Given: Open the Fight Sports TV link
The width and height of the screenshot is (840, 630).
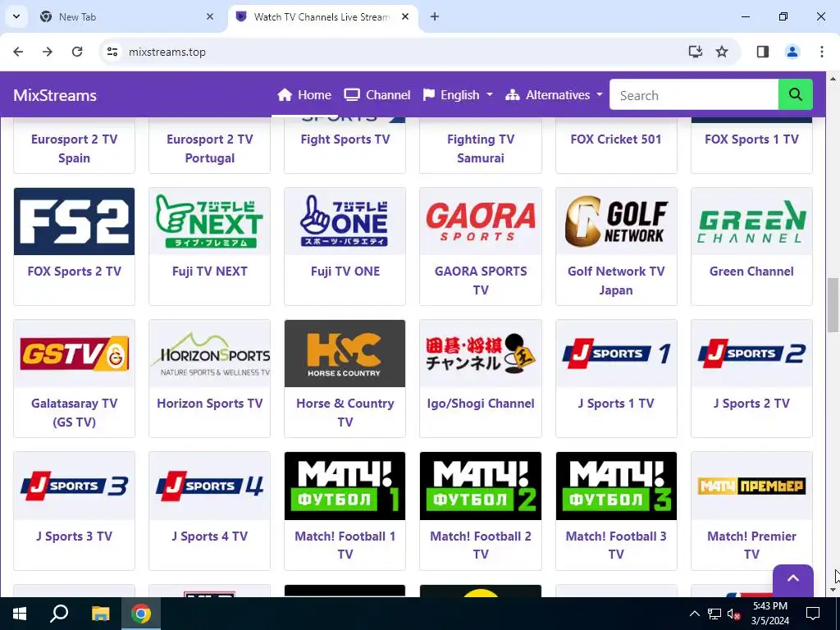Looking at the screenshot, I should point(345,139).
